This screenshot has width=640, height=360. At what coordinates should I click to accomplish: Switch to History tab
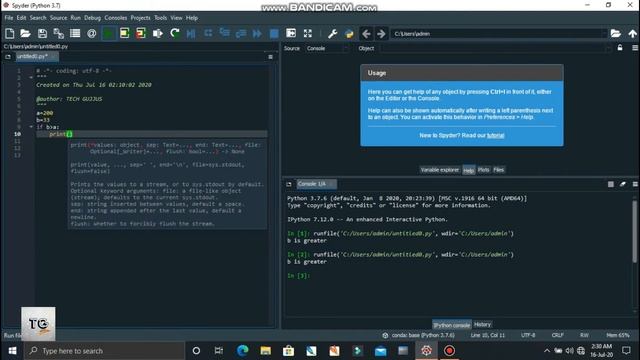tap(482, 324)
